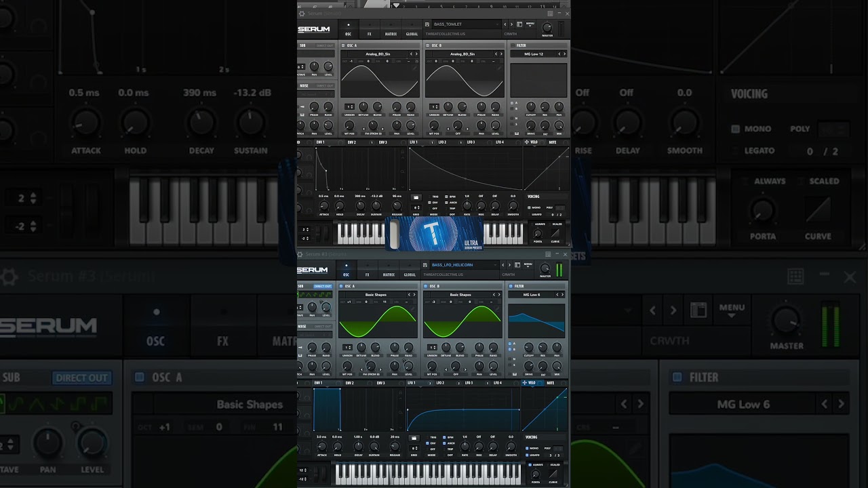868x488 pixels.
Task: Click next filter arrow beside MG Low 6
Action: click(x=562, y=295)
